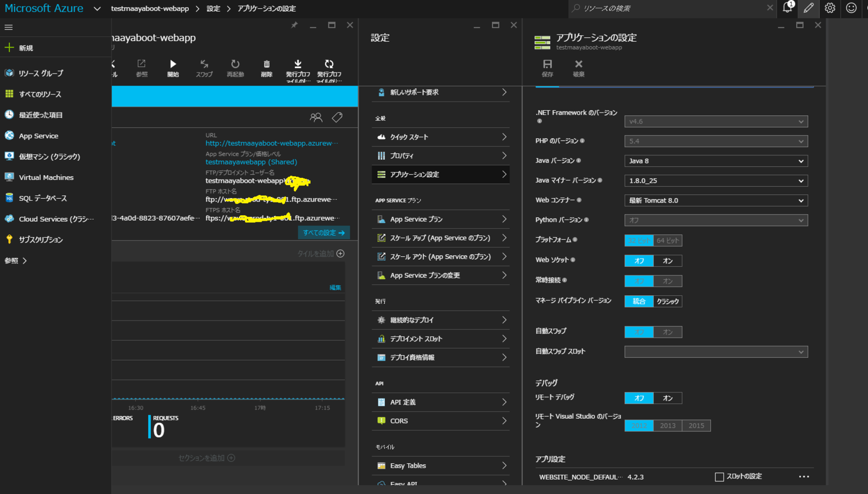The height and width of the screenshot is (494, 868).
Task: Open the notifications bell icon
Action: 788,8
